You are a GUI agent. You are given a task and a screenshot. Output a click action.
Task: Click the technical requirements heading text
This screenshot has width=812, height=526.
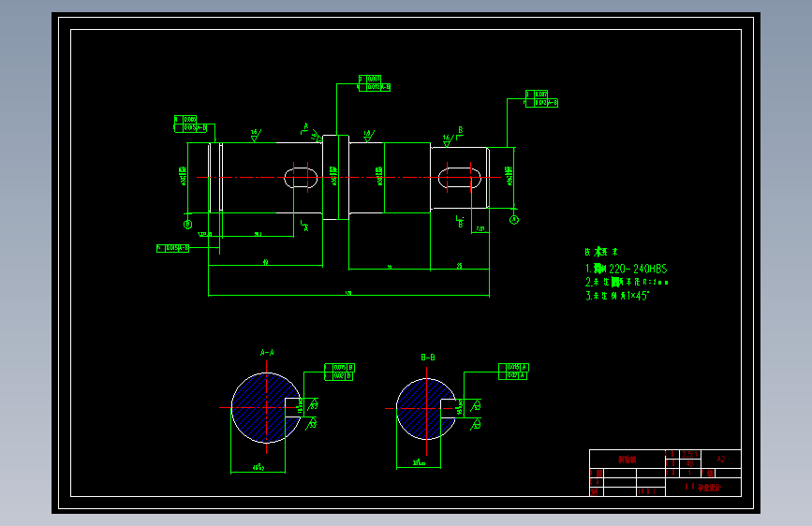pos(601,252)
